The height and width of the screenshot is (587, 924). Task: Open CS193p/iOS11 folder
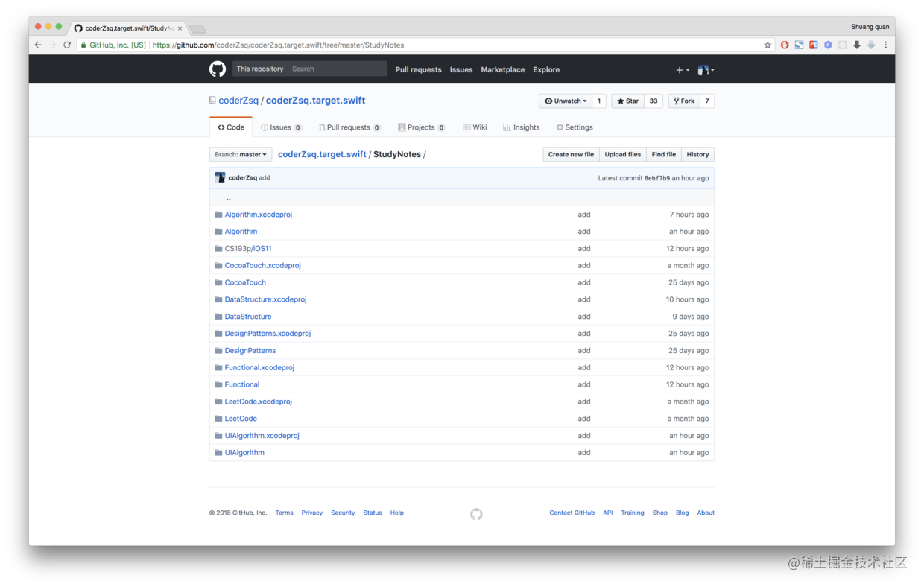[248, 249]
